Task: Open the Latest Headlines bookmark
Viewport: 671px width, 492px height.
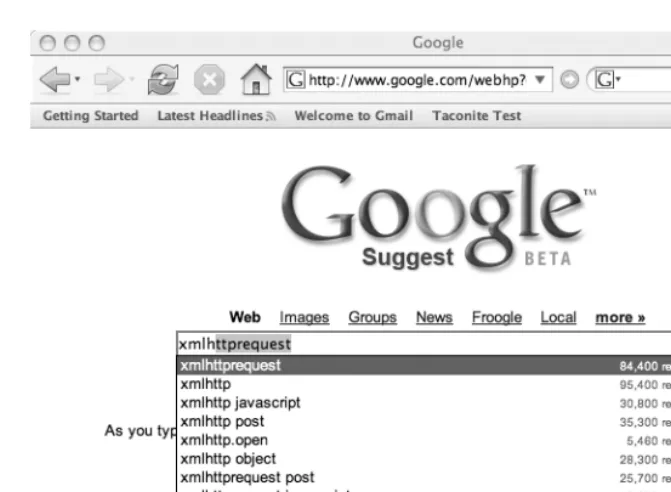Action: pos(210,116)
